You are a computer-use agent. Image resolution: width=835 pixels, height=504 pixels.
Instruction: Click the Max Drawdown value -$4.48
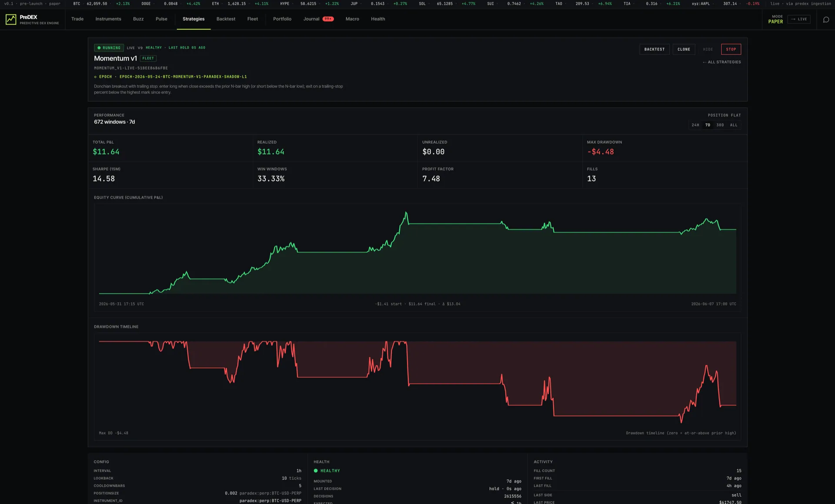tap(600, 152)
